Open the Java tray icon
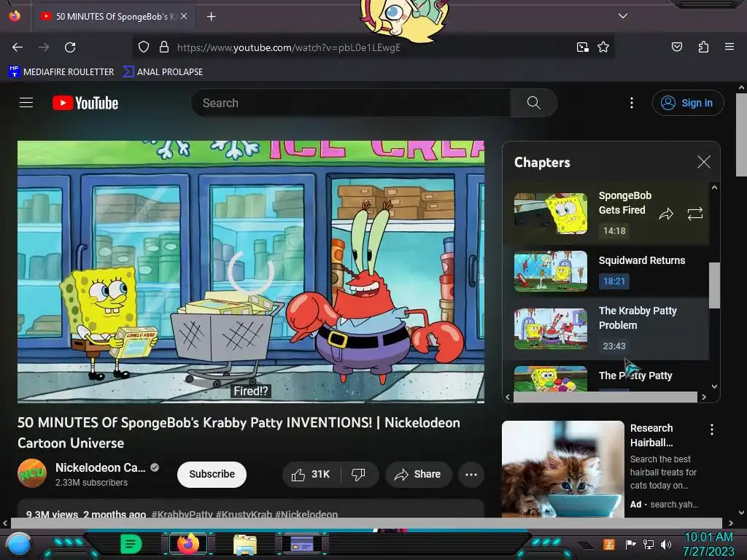747x560 pixels. coord(609,544)
